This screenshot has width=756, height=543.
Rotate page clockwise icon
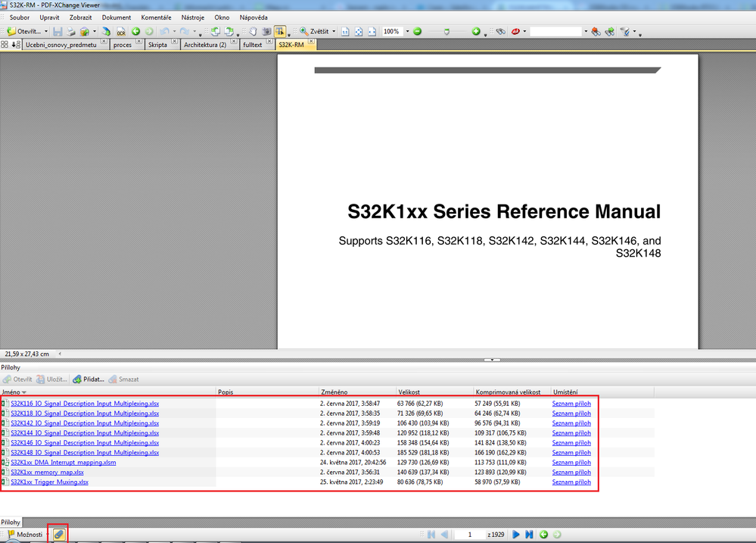tap(229, 31)
